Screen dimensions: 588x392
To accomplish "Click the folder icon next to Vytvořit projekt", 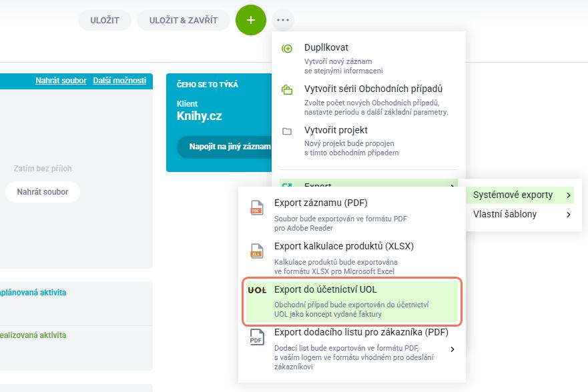I will coord(287,131).
